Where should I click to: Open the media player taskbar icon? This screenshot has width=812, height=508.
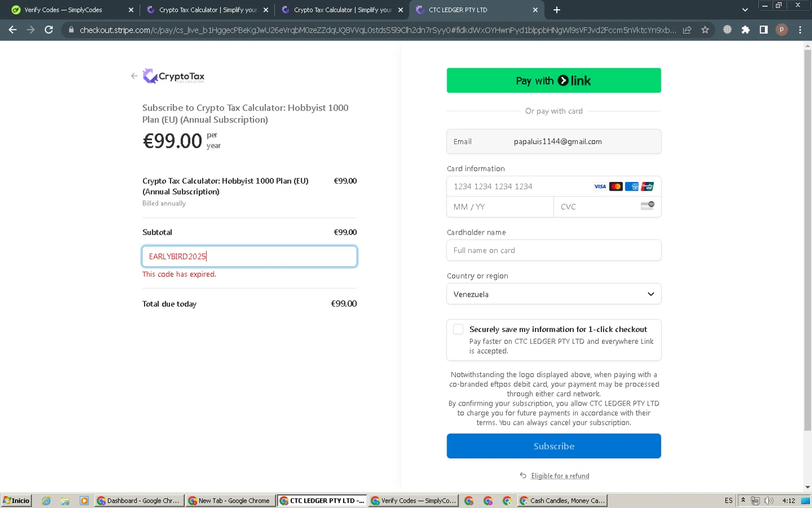pyautogui.click(x=84, y=501)
